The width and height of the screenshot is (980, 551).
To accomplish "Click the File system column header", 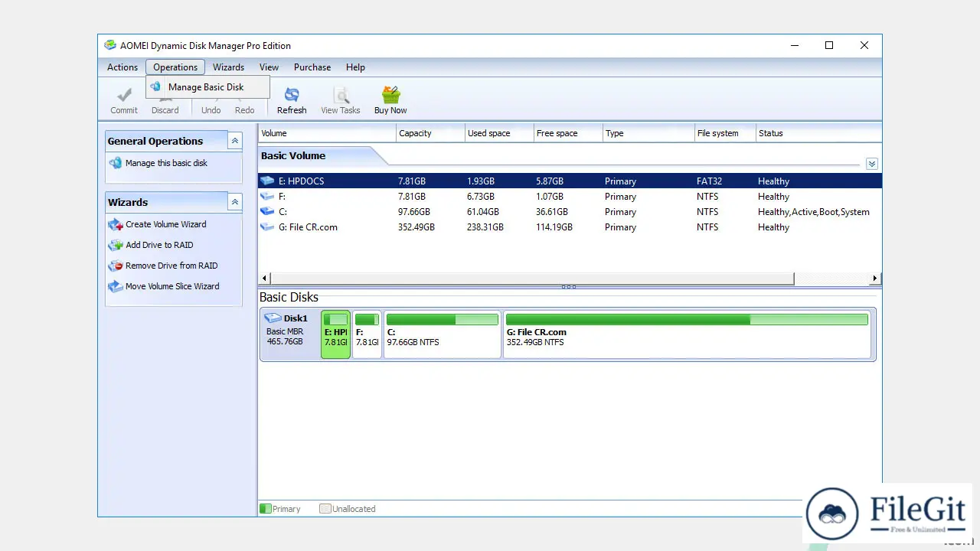I will (725, 133).
